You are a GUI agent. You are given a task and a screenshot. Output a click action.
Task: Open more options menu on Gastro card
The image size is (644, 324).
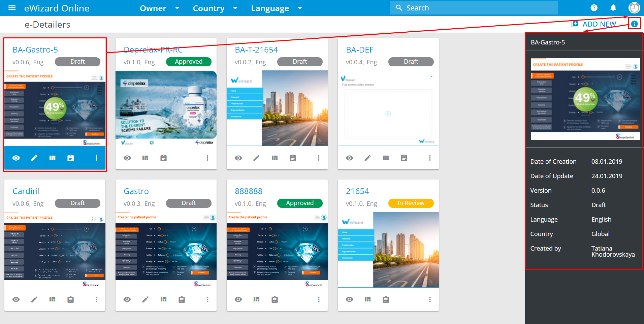point(207,299)
